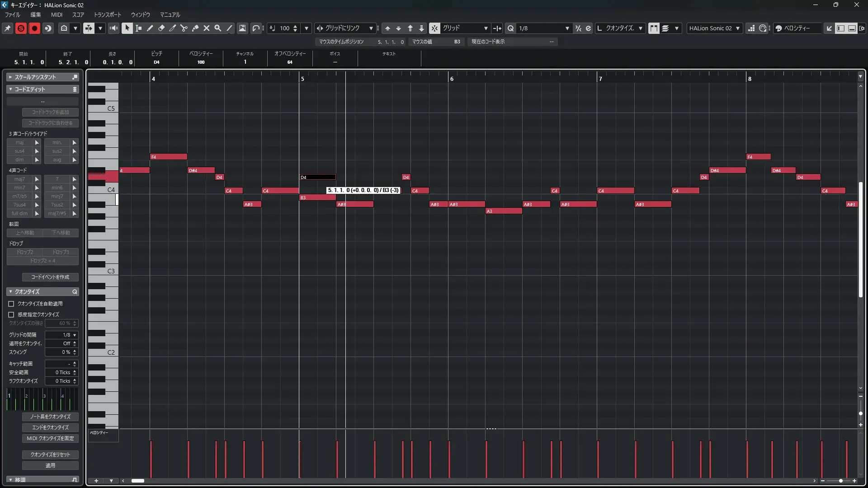The image size is (868, 488).
Task: Click the Record in editor button
Action: [x=34, y=28]
